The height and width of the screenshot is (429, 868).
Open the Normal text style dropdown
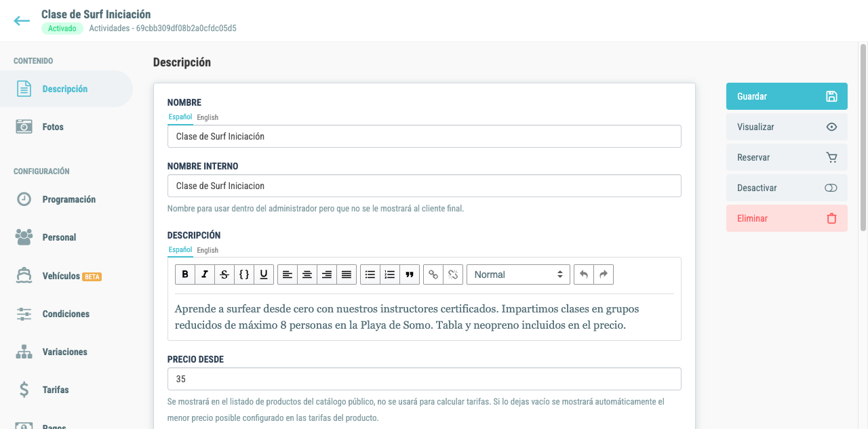[x=518, y=274]
